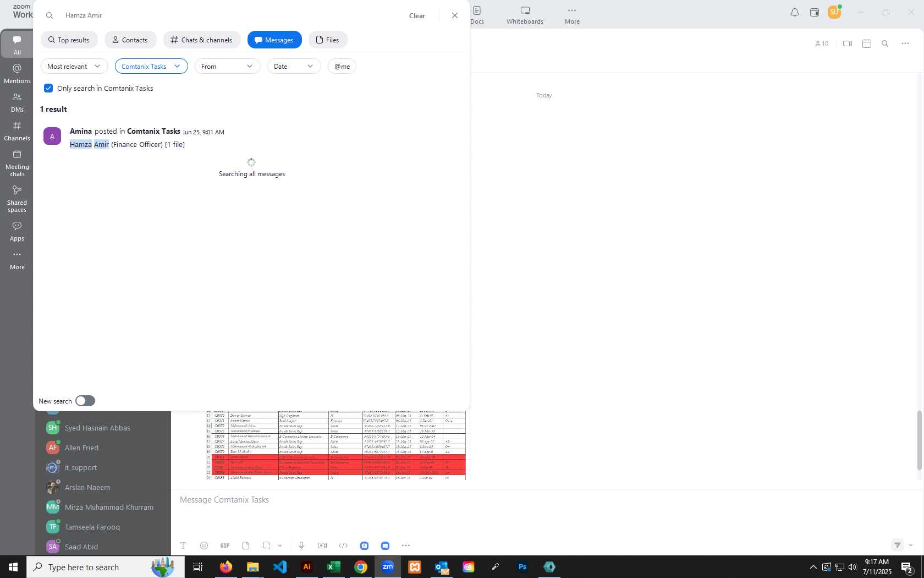924x578 pixels.
Task: Open Whiteboards in top navigation
Action: (x=525, y=15)
